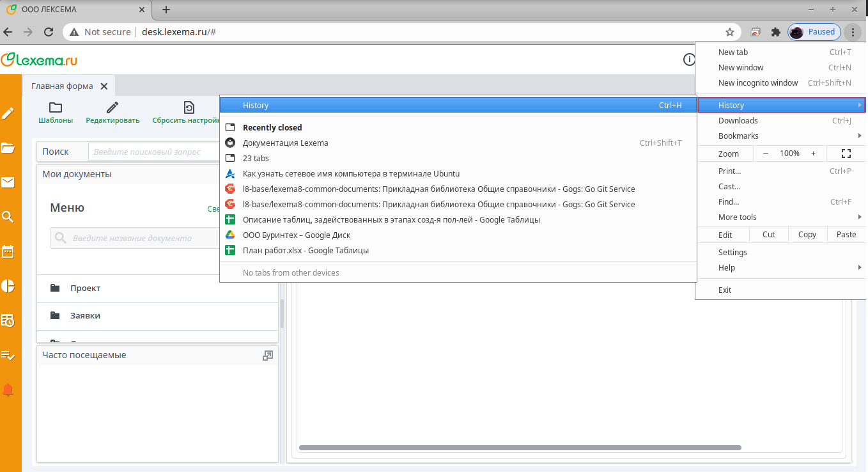868x472 pixels.
Task: Close the Главная форма tab
Action: [104, 86]
